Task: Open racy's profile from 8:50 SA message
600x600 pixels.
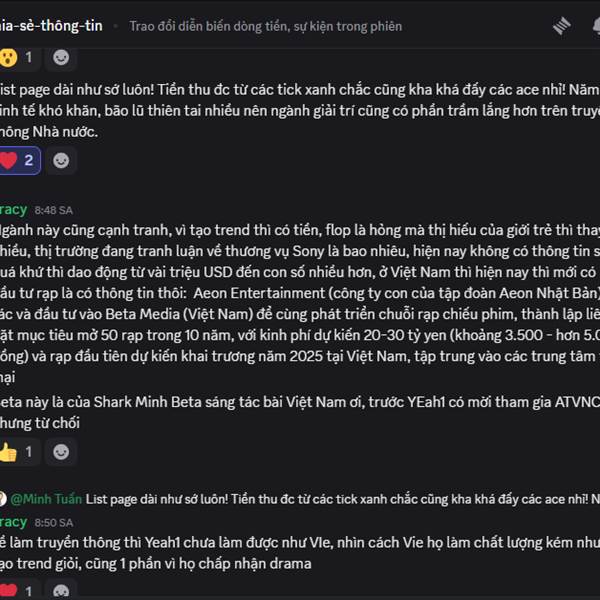Action: (x=13, y=521)
